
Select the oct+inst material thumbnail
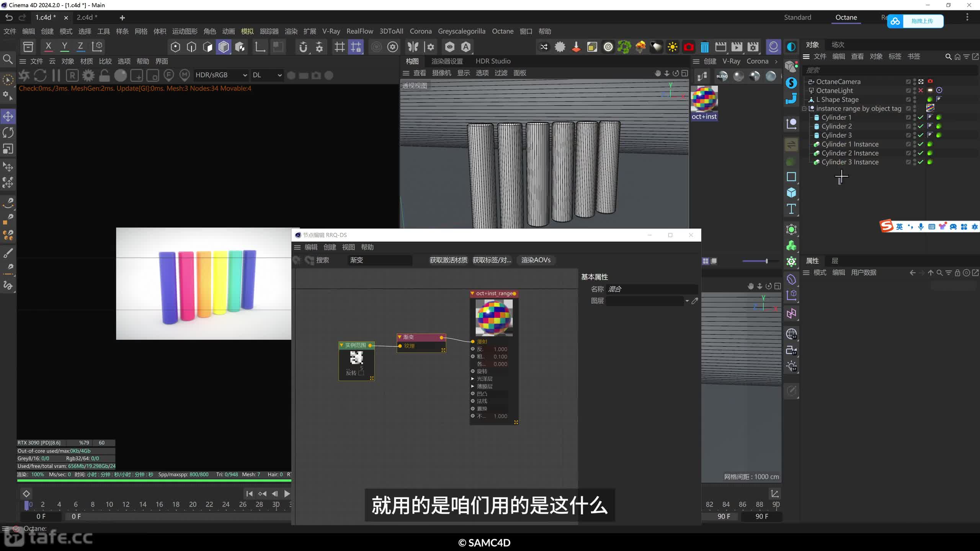pos(704,98)
